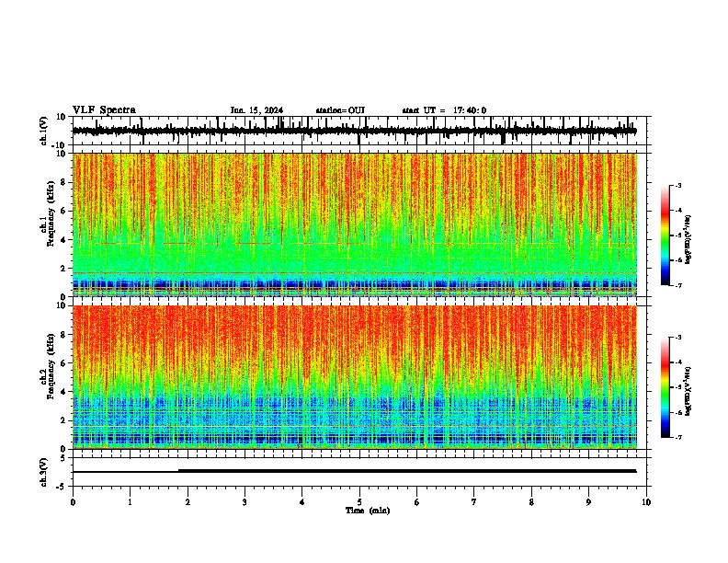Viewport: 728px width, 563px height.
Task: Click the "station=OUJ" header label
Action: click(x=340, y=110)
